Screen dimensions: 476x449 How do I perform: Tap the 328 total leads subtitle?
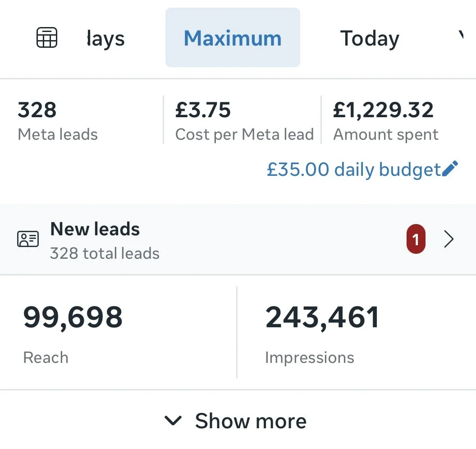105,253
